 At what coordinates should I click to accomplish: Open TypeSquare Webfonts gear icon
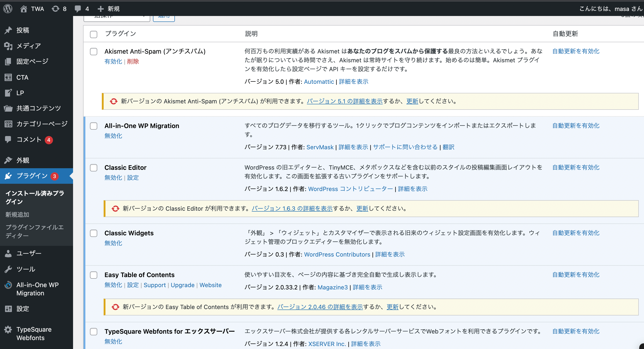click(x=8, y=330)
